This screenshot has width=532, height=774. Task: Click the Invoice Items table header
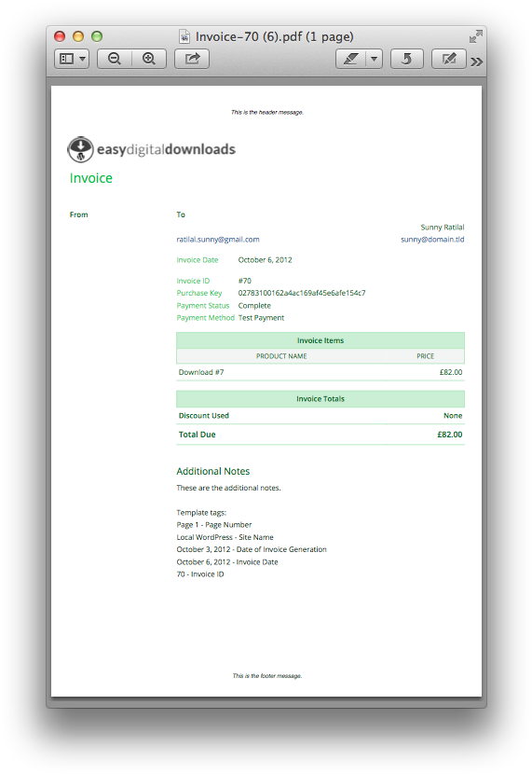click(x=321, y=340)
